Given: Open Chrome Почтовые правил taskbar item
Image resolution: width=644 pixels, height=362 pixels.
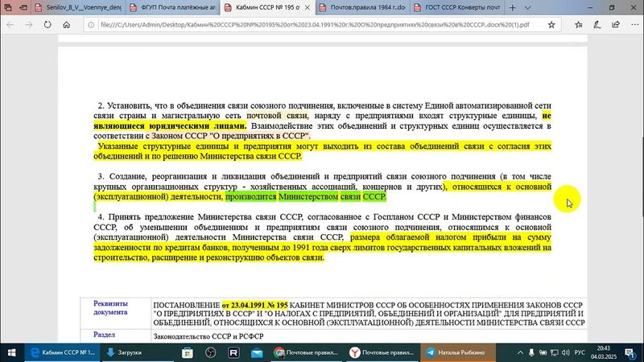Looking at the screenshot, I should click(x=307, y=352).
